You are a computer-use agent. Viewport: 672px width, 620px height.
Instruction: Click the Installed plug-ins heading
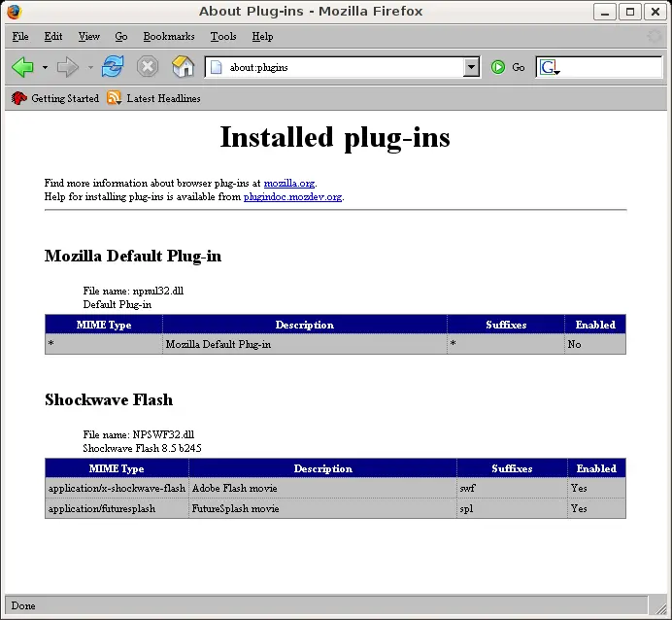point(335,137)
